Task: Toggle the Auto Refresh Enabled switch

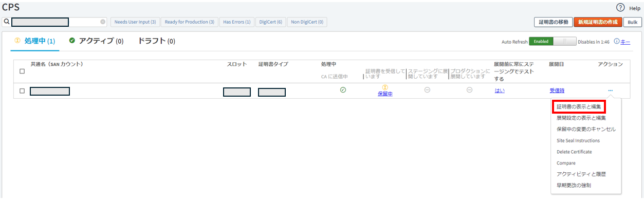Action: click(x=553, y=42)
